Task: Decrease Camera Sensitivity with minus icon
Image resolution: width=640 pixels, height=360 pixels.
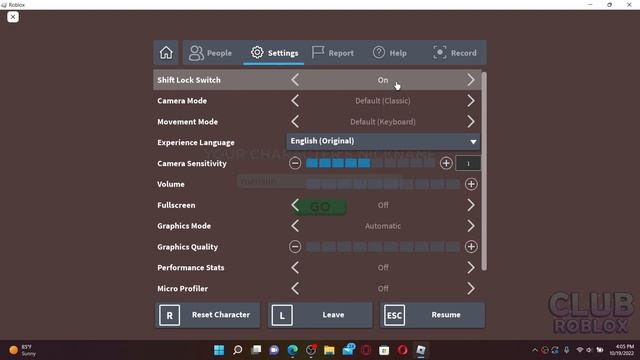Action: pyautogui.click(x=295, y=163)
